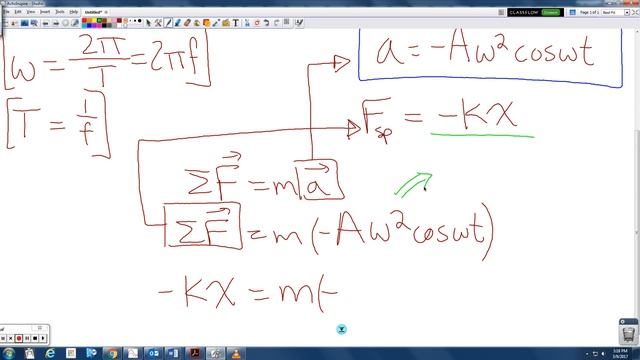The width and height of the screenshot is (640, 360).
Task: Open the flipchart trash bin
Action: point(629,334)
